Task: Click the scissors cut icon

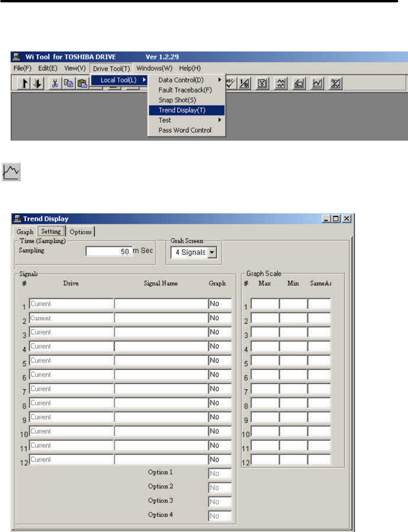Action: click(55, 83)
